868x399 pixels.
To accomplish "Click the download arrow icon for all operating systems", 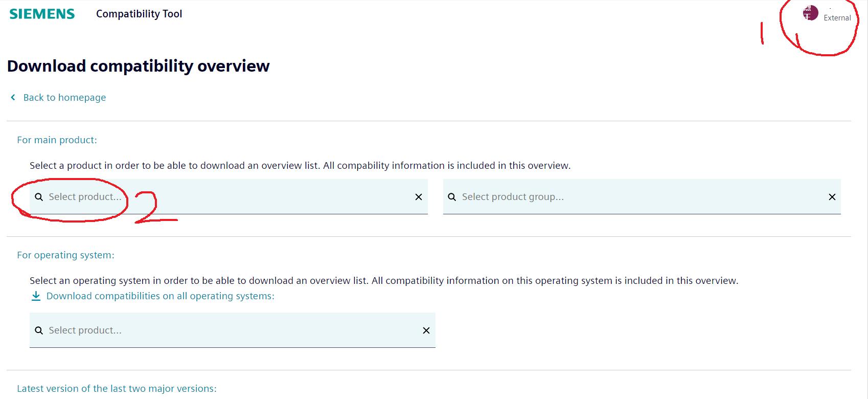I will coord(36,296).
